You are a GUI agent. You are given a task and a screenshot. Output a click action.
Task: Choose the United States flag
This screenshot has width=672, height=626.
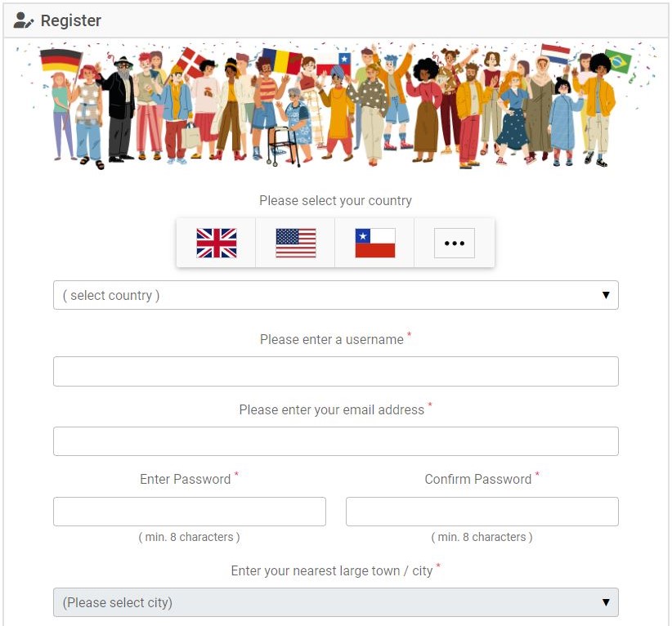[296, 243]
